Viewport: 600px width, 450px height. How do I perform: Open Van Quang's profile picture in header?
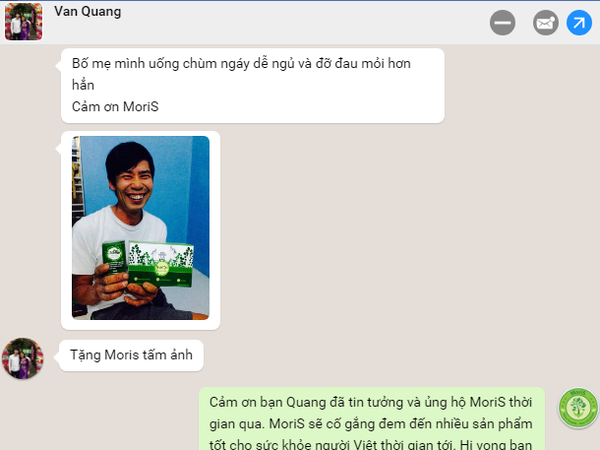(24, 21)
